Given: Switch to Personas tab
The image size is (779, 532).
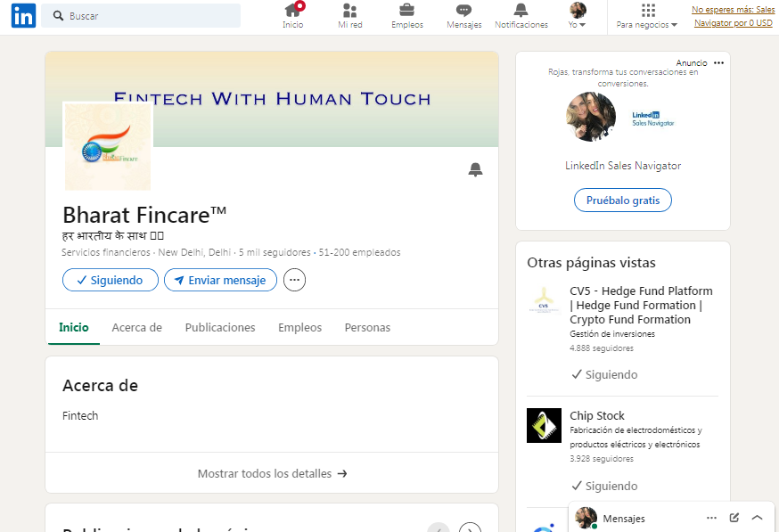Looking at the screenshot, I should coord(367,327).
